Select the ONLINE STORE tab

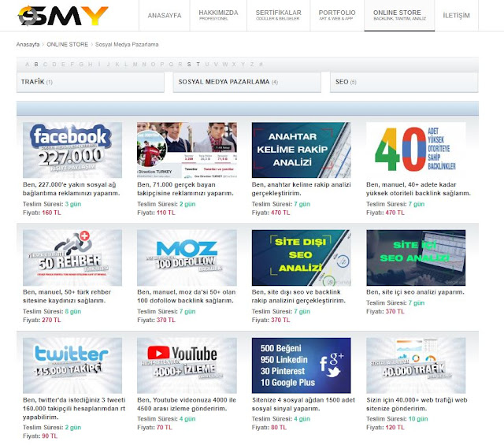point(399,16)
